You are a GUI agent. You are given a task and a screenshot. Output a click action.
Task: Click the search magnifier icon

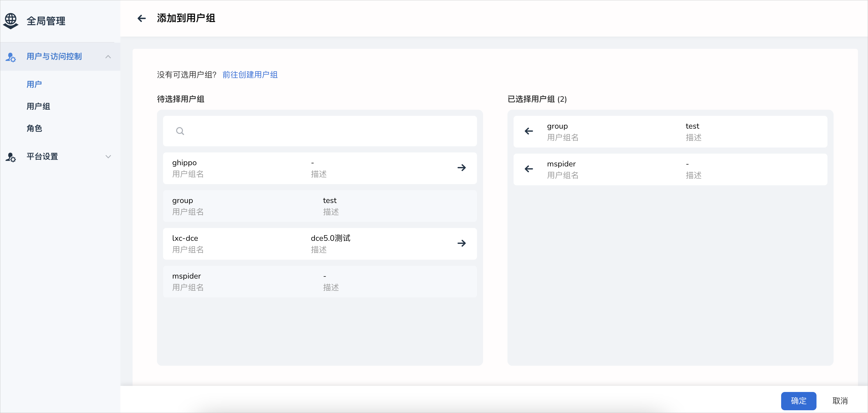pyautogui.click(x=180, y=131)
